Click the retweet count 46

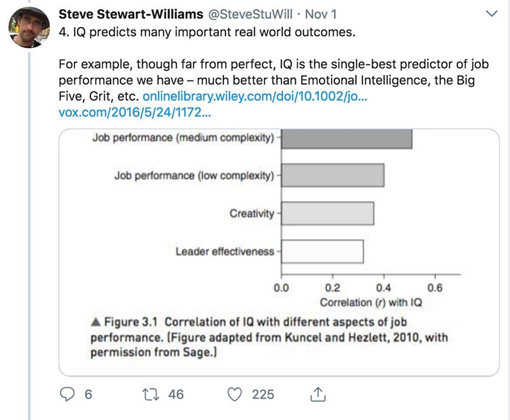click(176, 395)
